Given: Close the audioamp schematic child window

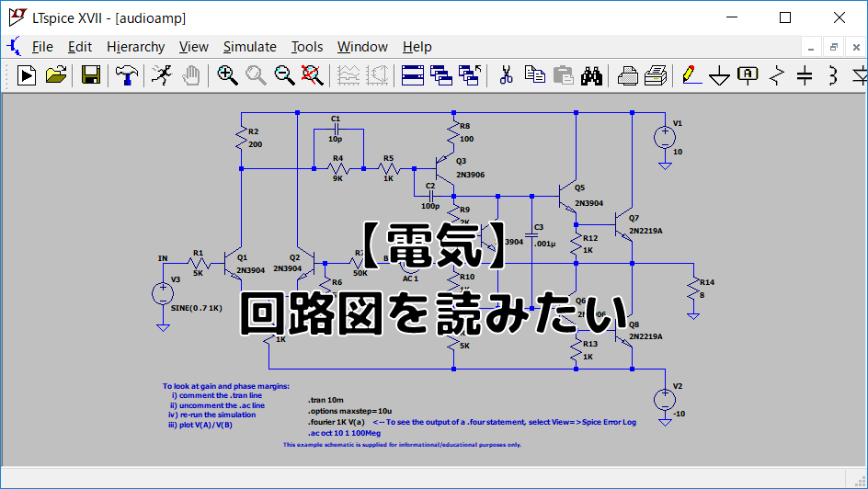Looking at the screenshot, I should 856,48.
